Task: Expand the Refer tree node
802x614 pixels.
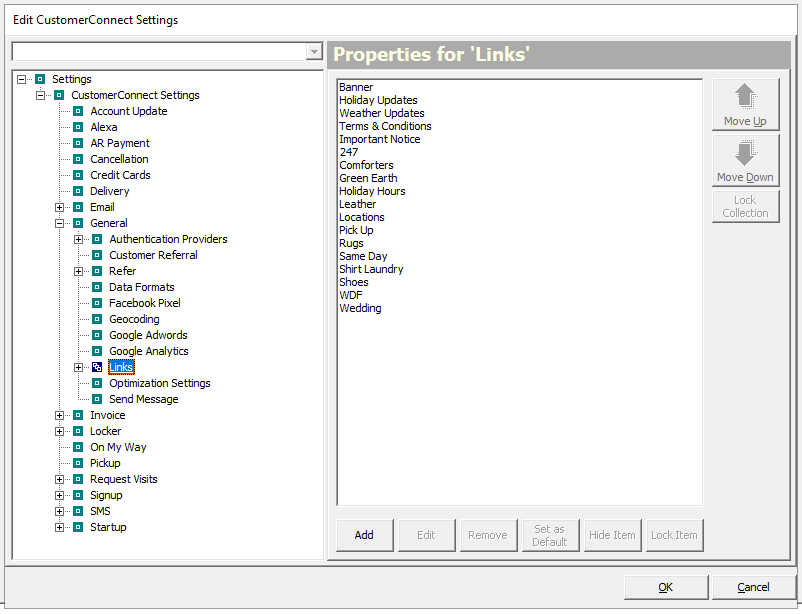Action: coord(78,271)
